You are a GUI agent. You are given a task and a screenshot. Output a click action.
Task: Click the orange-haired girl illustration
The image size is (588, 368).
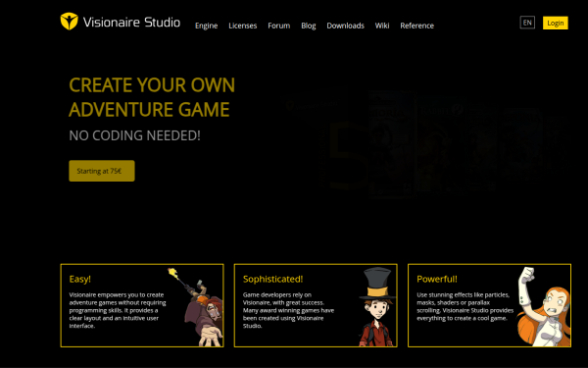[544, 306]
